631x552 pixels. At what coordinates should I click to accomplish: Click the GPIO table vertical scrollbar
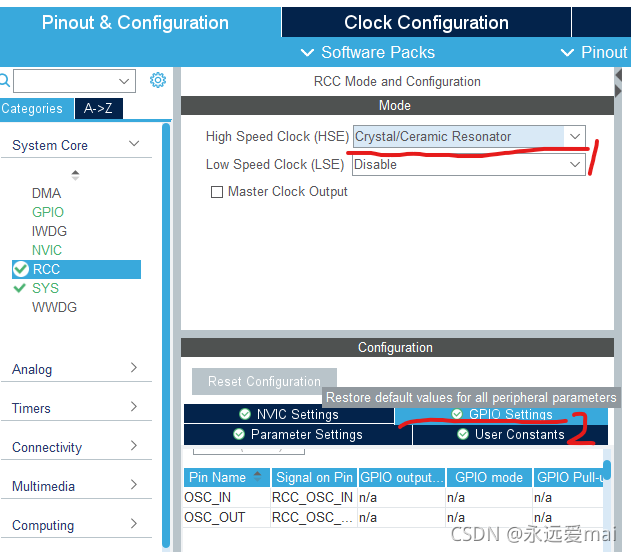[607, 470]
